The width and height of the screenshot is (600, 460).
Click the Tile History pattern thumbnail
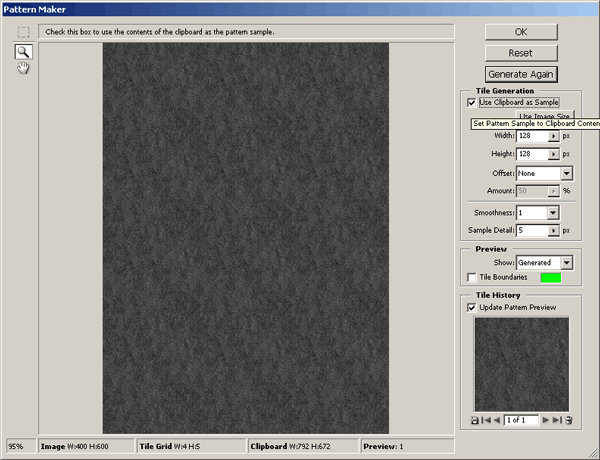click(520, 363)
